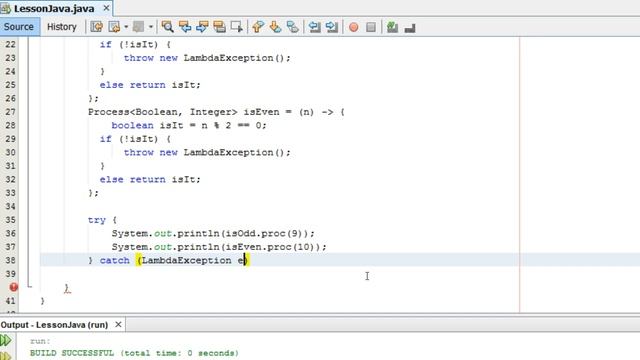Viewport: 640px width, 360px height.
Task: Click line number 27 in the gutter
Action: coord(10,112)
